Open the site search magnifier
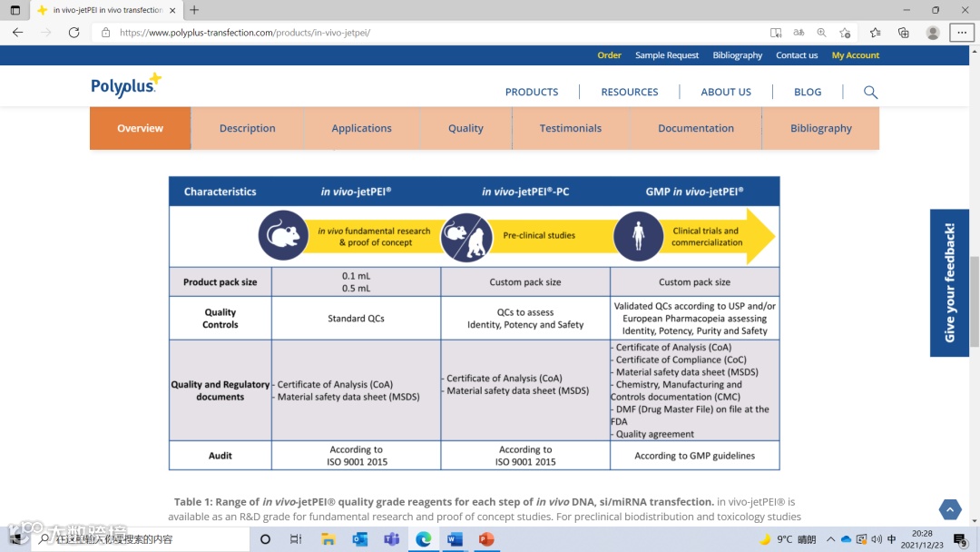Screen dimensions: 980x552 point(870,93)
